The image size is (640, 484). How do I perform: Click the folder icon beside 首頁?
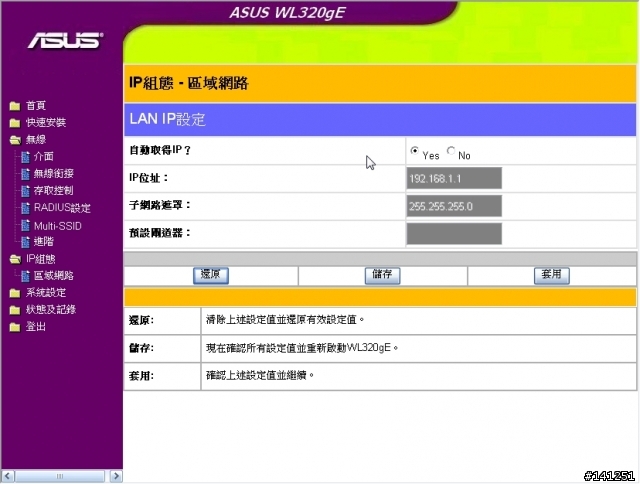[x=15, y=106]
